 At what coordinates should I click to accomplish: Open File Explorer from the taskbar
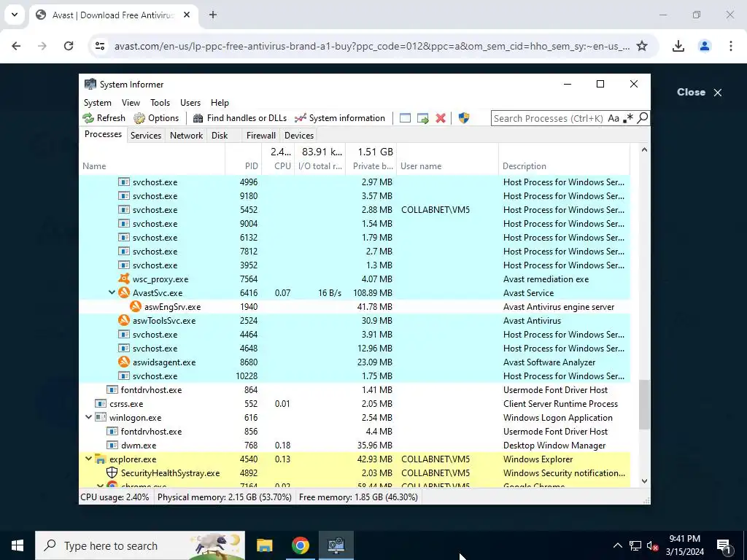pos(264,545)
